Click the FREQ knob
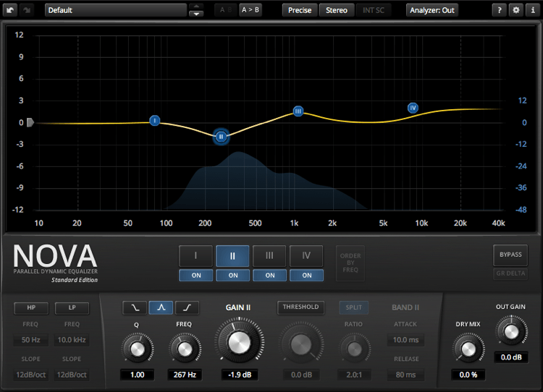This screenshot has width=543, height=392. click(x=185, y=349)
